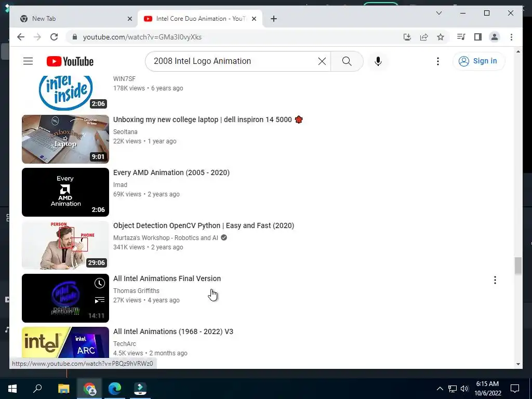
Task: Open the volume control in tray
Action: point(464,389)
